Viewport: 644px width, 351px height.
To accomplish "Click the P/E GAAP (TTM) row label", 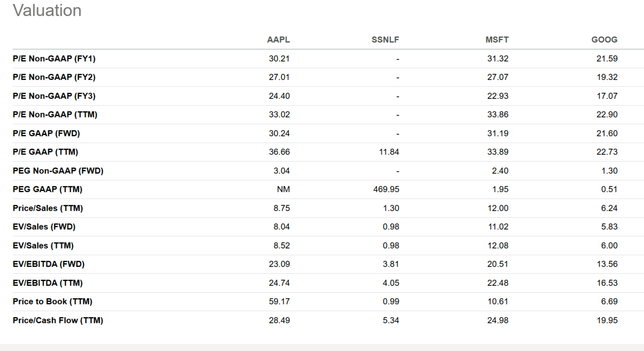I will pyautogui.click(x=45, y=152).
